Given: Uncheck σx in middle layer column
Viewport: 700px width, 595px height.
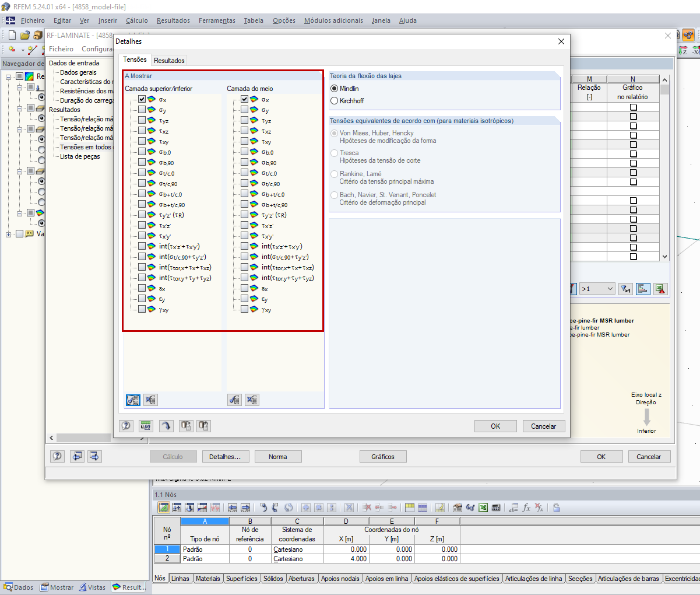Looking at the screenshot, I should (x=245, y=100).
